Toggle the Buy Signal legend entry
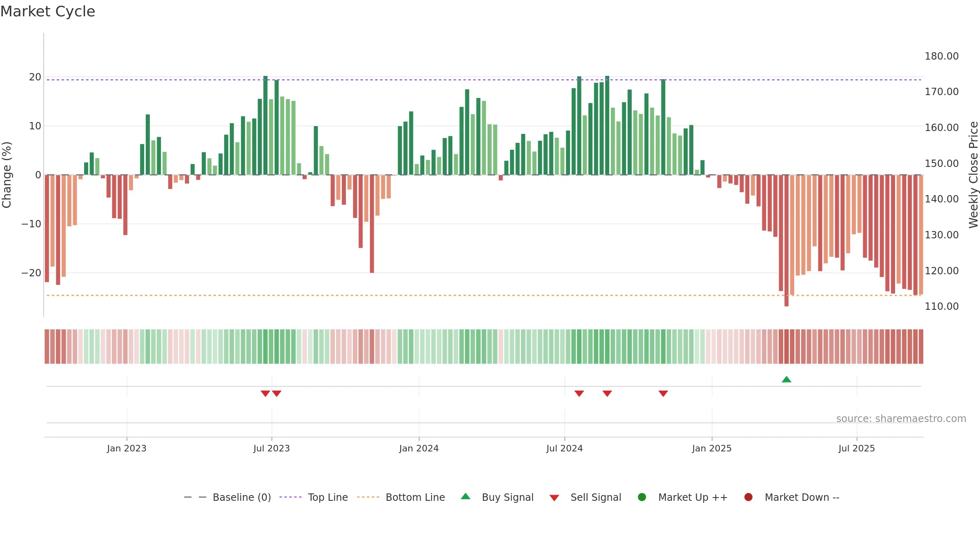 [497, 497]
